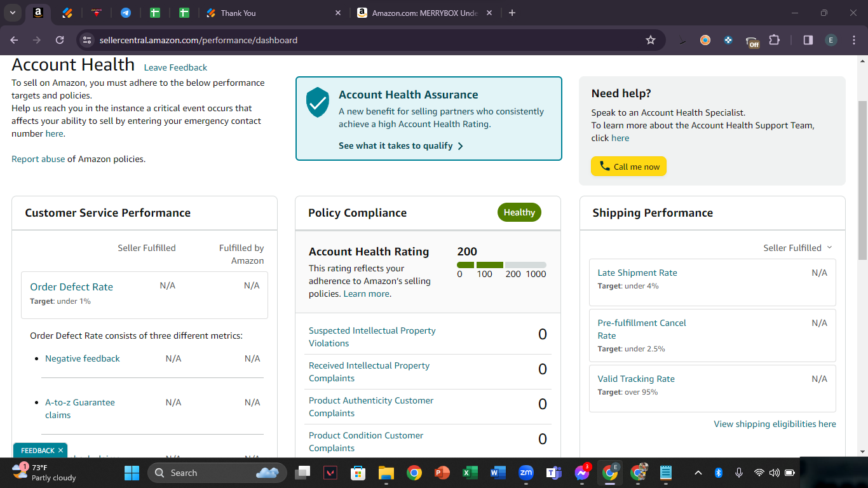This screenshot has width=868, height=488.
Task: Expand See what it takes to qualify
Action: pyautogui.click(x=401, y=146)
